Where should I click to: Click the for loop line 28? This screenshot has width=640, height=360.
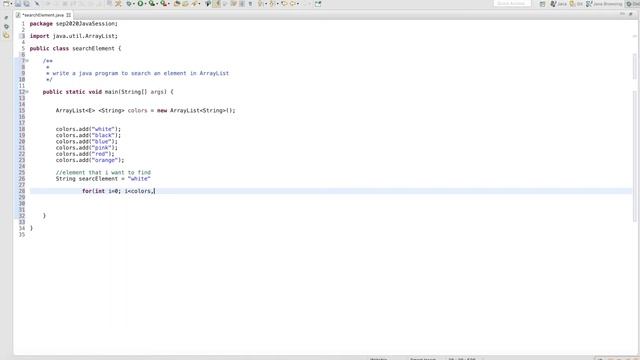(118, 191)
